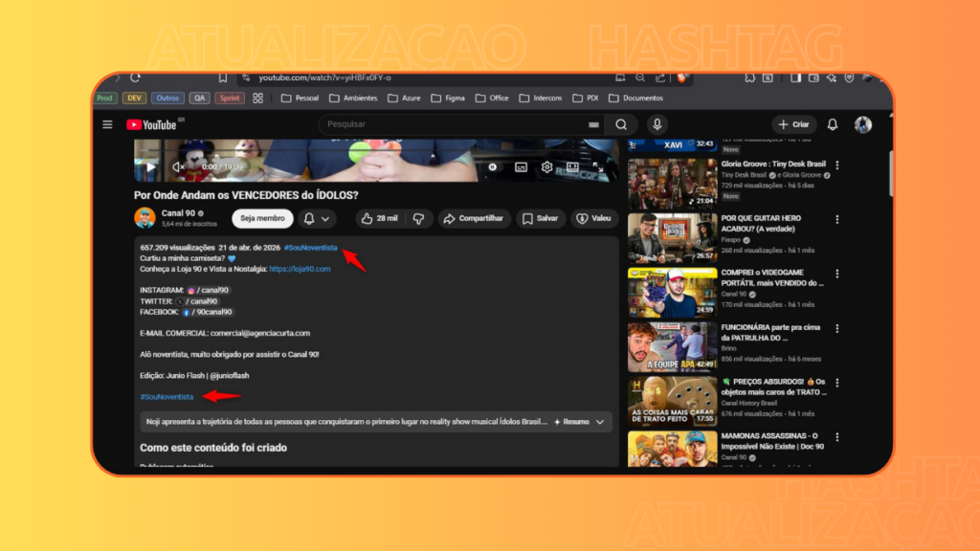Open YouTube notifications bell in header
980x551 pixels.
click(x=833, y=125)
